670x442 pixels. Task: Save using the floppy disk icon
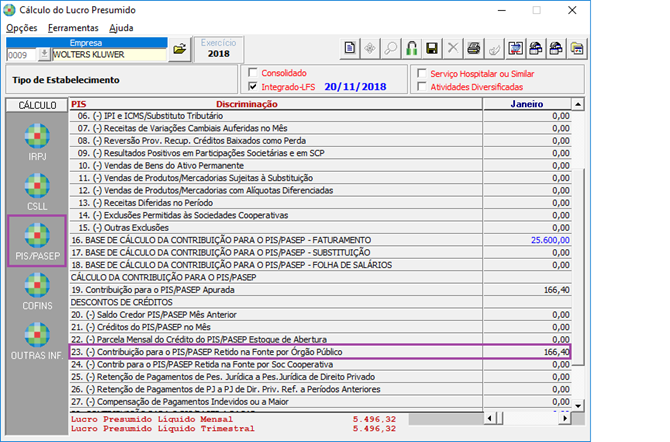click(432, 48)
